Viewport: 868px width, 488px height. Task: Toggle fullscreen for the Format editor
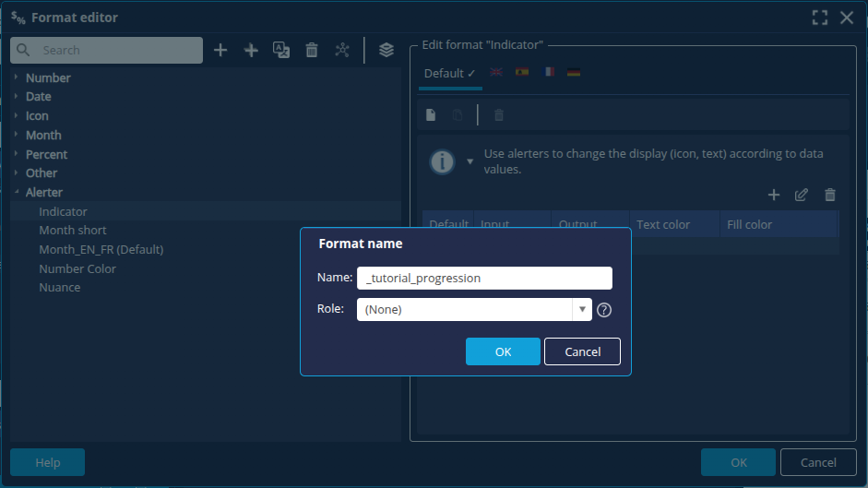tap(819, 18)
